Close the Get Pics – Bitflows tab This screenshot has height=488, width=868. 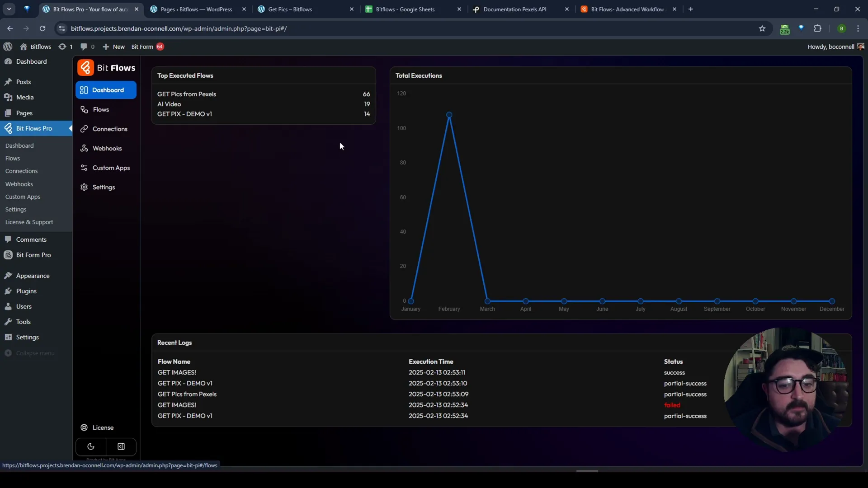click(x=352, y=9)
